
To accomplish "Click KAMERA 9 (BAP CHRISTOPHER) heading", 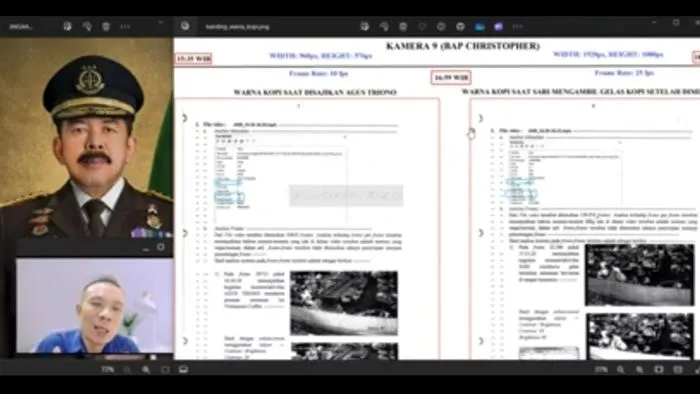I will [463, 46].
